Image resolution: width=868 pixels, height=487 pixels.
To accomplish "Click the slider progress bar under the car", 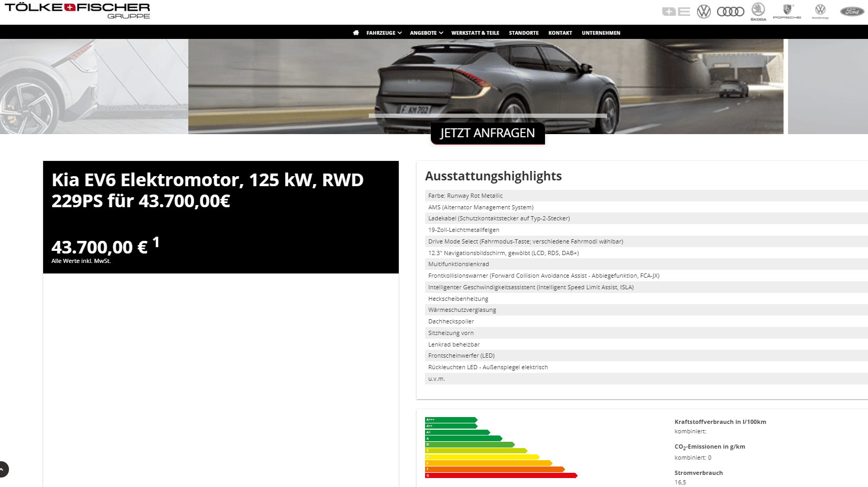I will click(x=488, y=116).
